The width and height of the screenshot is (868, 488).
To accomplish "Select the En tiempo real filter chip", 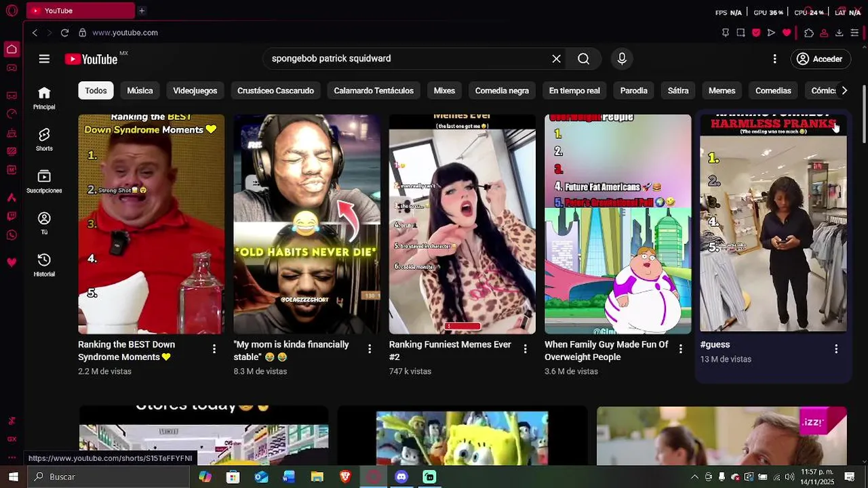I will tap(574, 91).
